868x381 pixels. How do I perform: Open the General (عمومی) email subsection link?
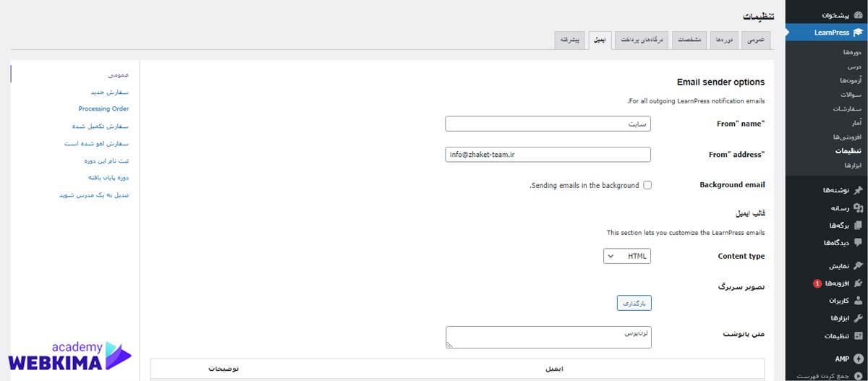pos(118,74)
